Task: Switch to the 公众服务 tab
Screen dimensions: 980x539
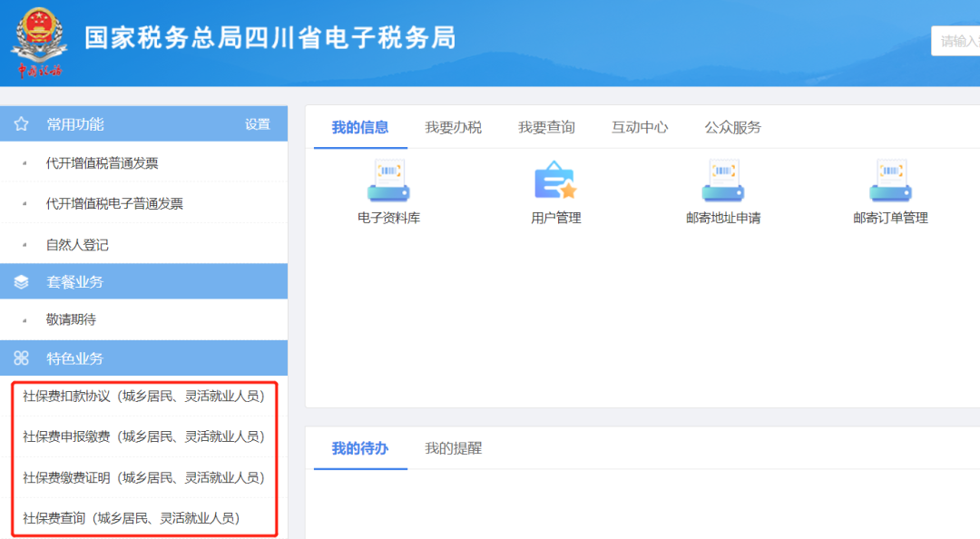Action: coord(732,128)
